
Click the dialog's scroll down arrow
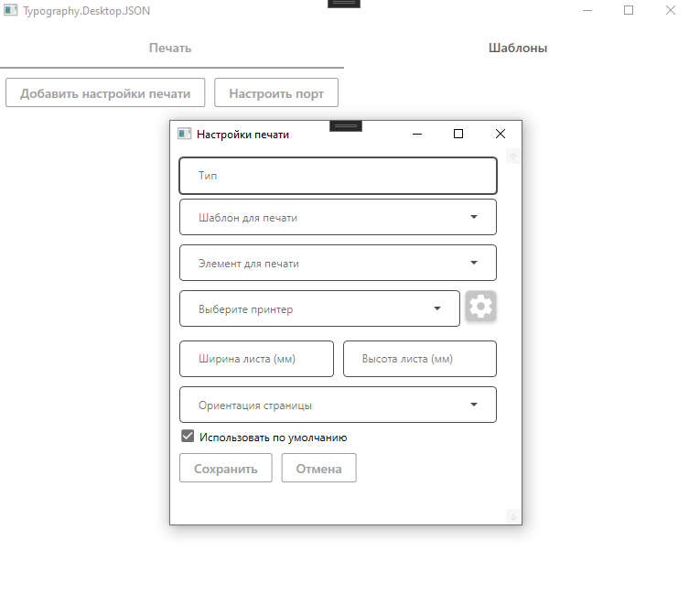(x=513, y=516)
